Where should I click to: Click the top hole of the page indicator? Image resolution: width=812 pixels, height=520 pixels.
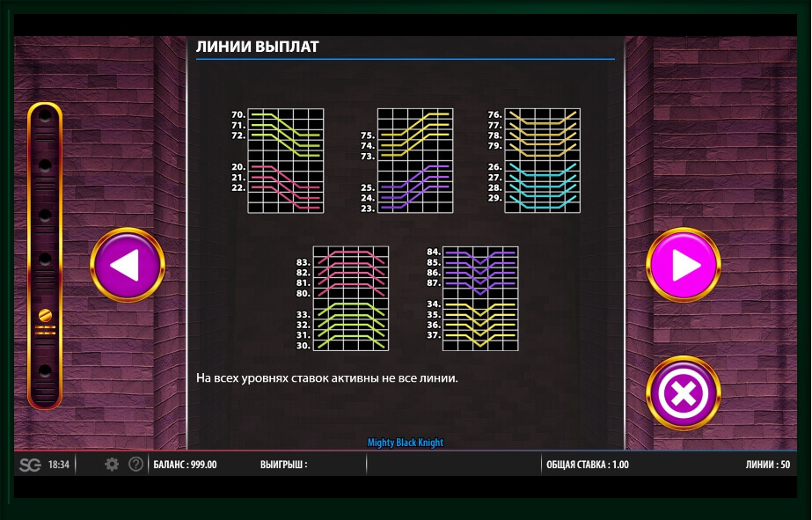tap(45, 117)
